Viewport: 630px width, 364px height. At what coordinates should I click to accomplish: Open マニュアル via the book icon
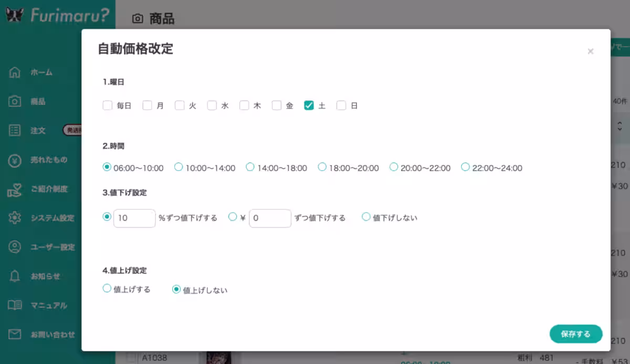14,305
